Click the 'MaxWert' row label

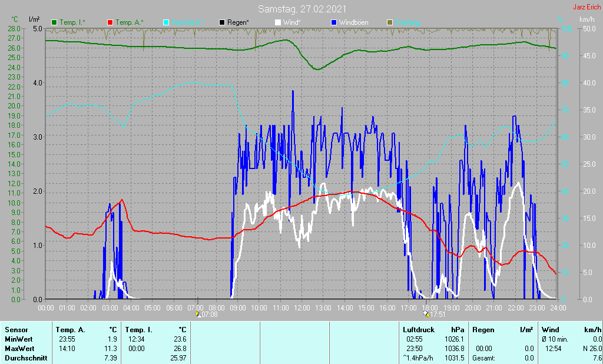point(19,349)
